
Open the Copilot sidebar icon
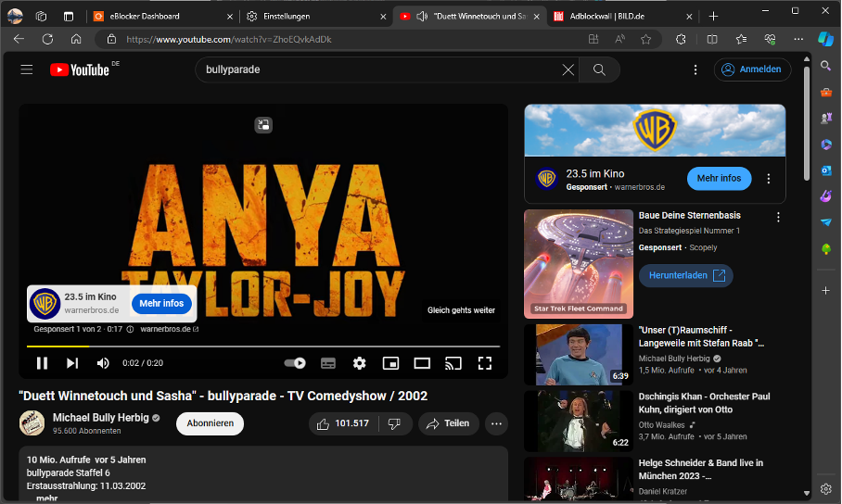click(x=825, y=39)
